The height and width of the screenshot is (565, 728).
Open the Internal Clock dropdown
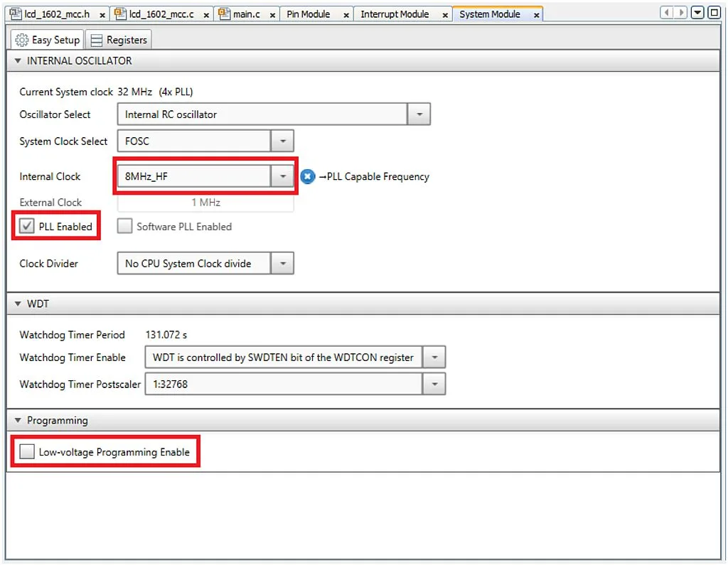pos(282,176)
